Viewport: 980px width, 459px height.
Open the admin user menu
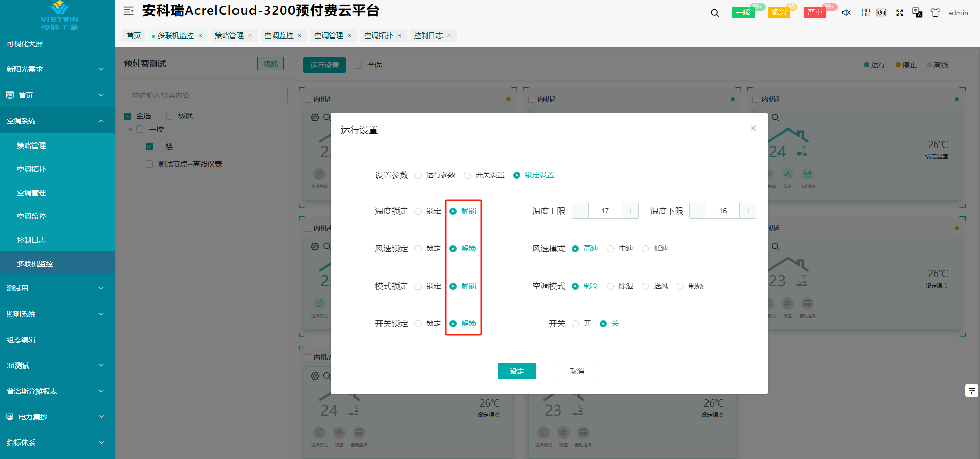pyautogui.click(x=958, y=13)
